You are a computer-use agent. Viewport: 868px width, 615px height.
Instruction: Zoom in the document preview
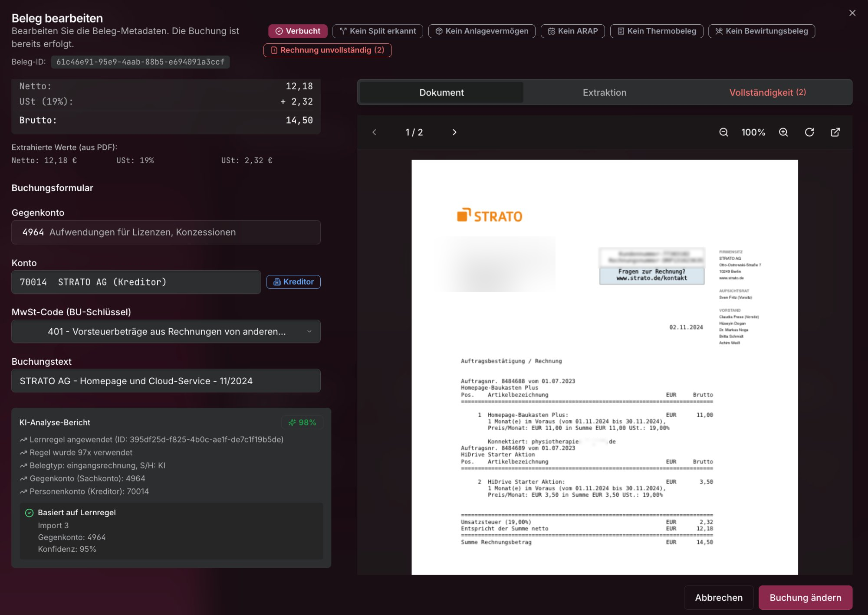pos(783,132)
